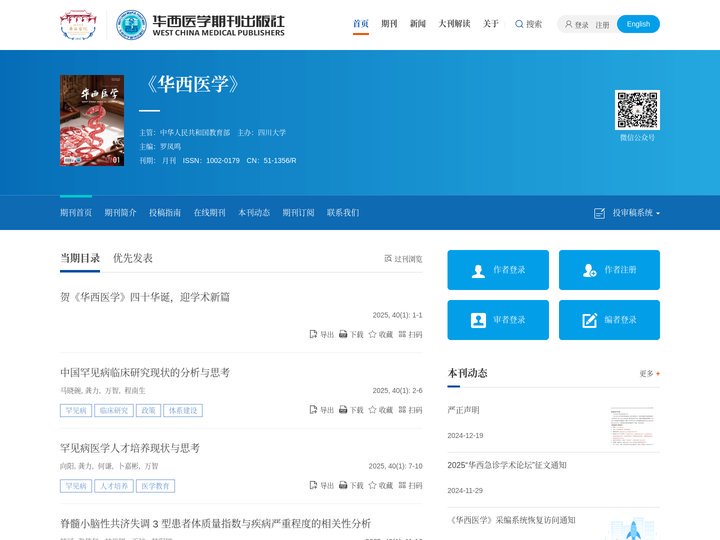Click 导出 icon for 中国罕见病临床研究 article

[313, 410]
